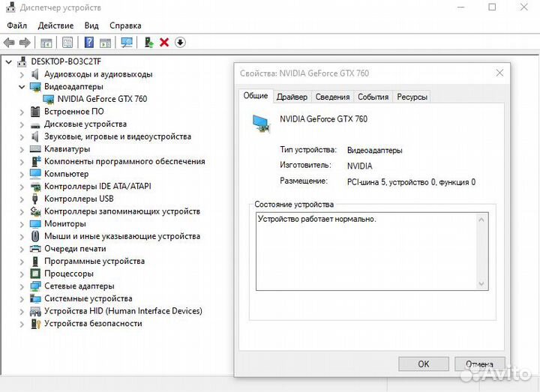Click the Дисковые устройства drive icon
Image resolution: width=540 pixels, height=392 pixels.
[x=35, y=124]
